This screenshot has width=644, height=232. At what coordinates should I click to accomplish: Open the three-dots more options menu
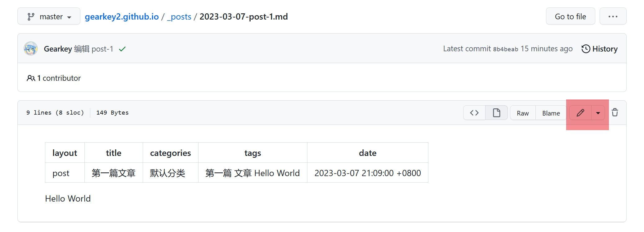(613, 16)
